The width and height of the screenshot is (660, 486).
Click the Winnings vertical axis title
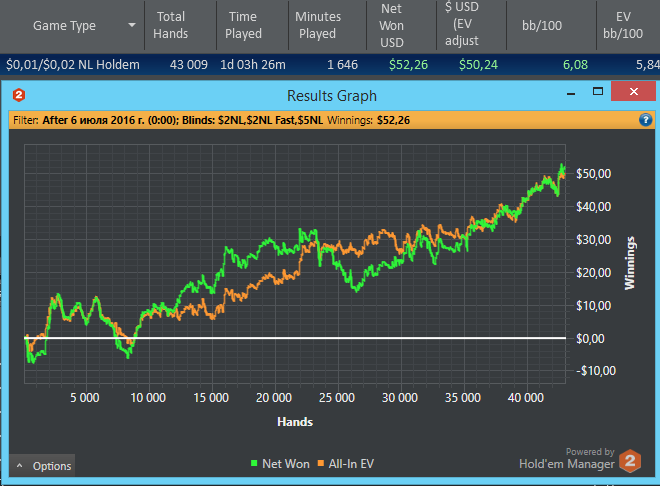[630, 263]
